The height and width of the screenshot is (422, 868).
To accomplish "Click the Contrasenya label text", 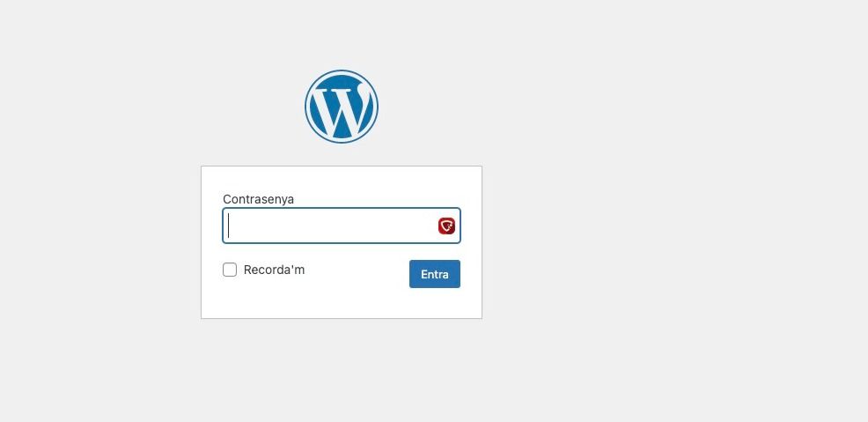I will [x=259, y=199].
